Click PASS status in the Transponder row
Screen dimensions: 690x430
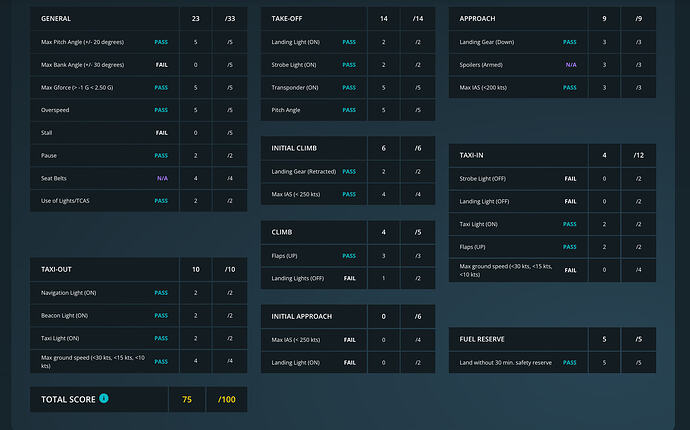tap(349, 88)
